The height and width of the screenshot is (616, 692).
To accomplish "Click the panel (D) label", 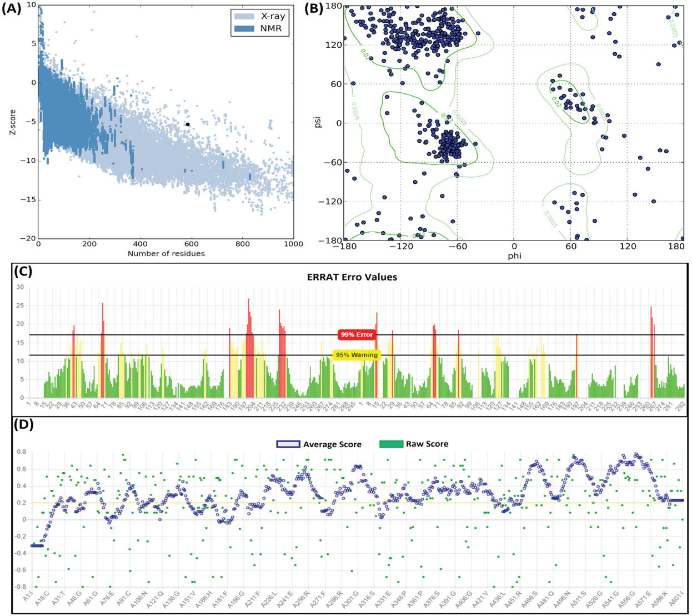I will coord(23,425).
